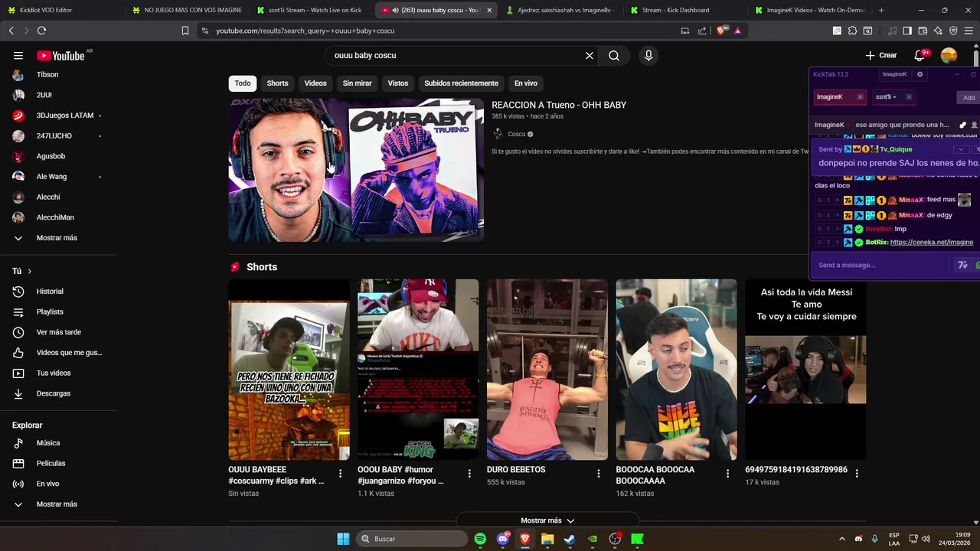Screen dimensions: 980x551
Task: Select the Subidos recientemente filter chip
Action: pos(461,83)
